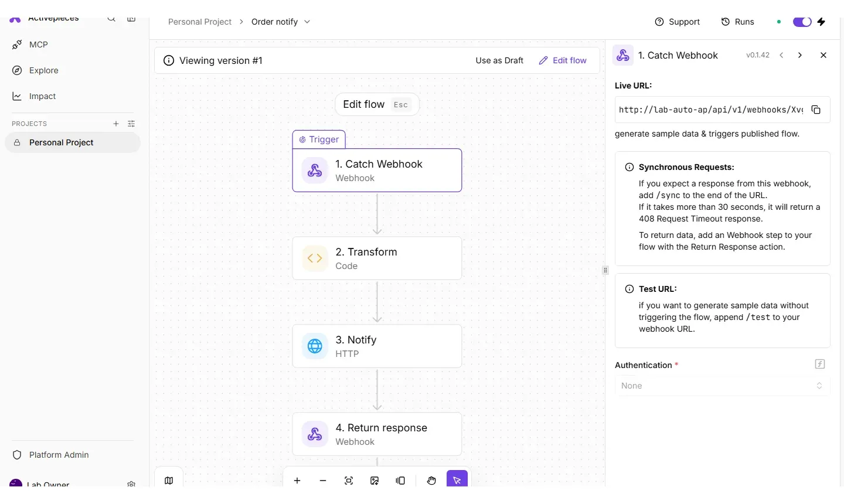The height and width of the screenshot is (504, 844).
Task: Select the Notify HTTP step
Action: [377, 346]
